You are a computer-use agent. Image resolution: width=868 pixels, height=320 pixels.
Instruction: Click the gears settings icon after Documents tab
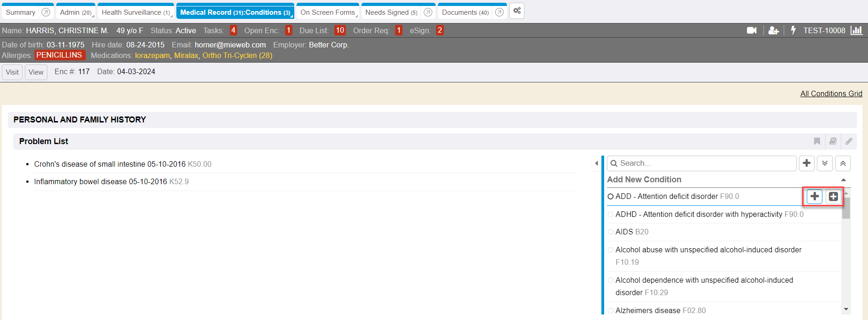point(517,11)
